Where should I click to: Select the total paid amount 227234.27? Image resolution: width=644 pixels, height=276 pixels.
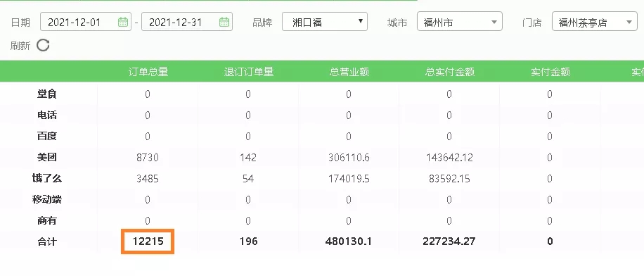pyautogui.click(x=449, y=241)
